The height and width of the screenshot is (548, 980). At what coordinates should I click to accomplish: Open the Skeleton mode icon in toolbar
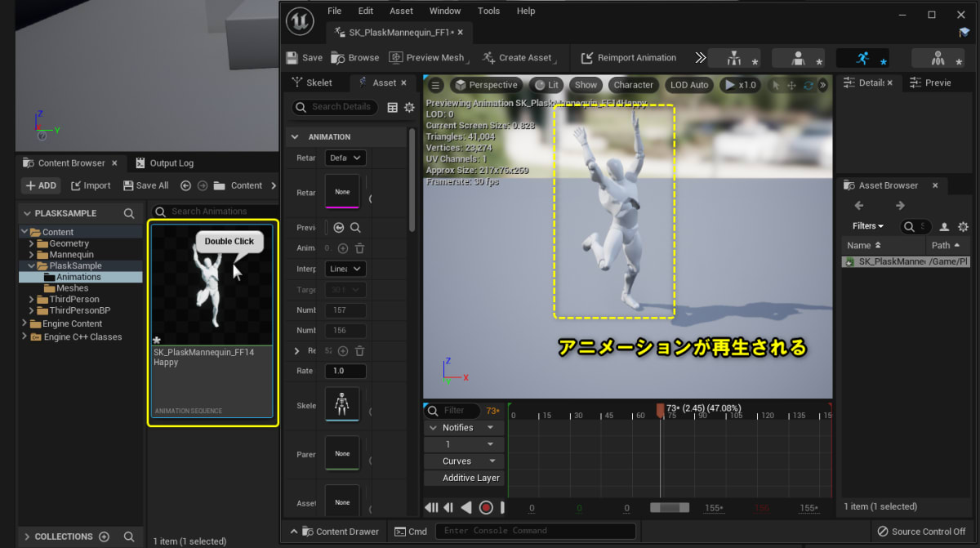[x=733, y=59]
